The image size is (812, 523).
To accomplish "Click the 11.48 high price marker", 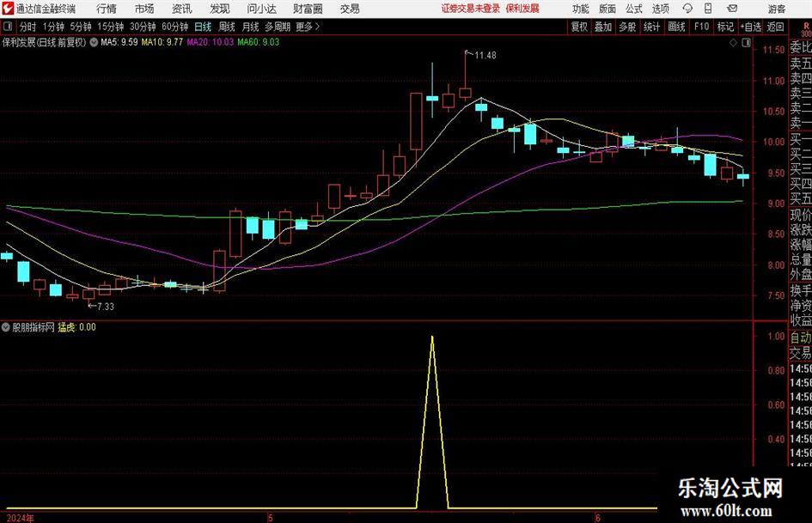I will click(485, 55).
